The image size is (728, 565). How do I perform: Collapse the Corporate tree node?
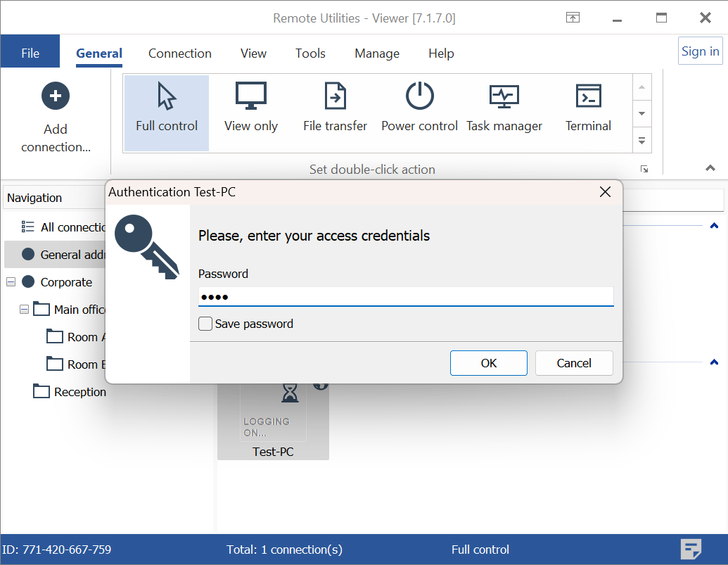[x=11, y=282]
